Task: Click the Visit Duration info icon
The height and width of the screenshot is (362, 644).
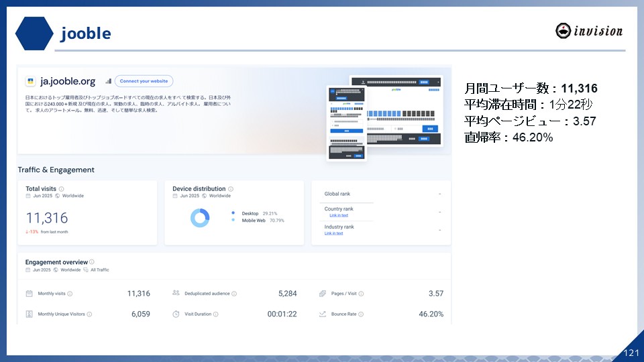Action: [x=215, y=314]
